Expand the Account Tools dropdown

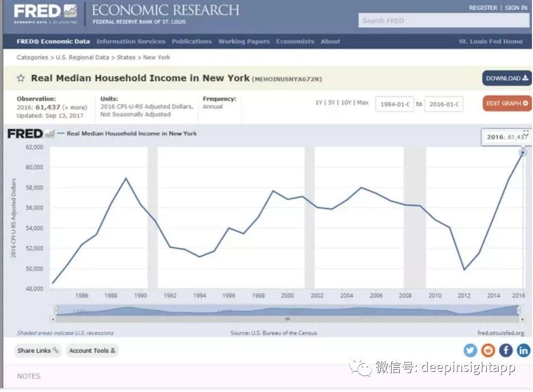point(92,350)
